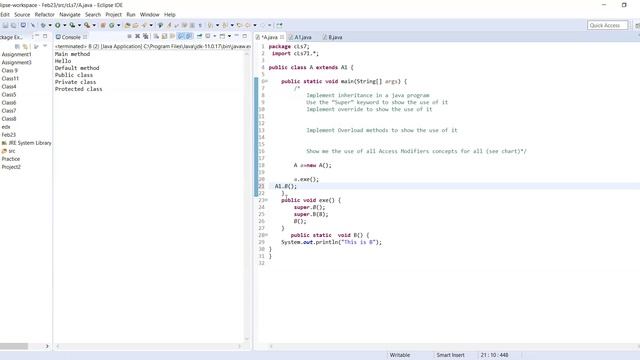Click the Open Perspective icon beside Quick Access
This screenshot has width=640, height=360.
[x=638, y=25]
